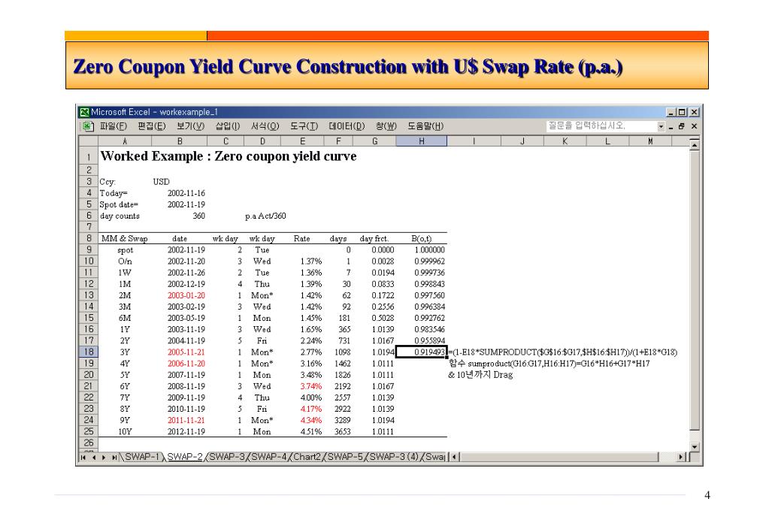Select column H header
The height and width of the screenshot is (532, 769).
point(421,141)
